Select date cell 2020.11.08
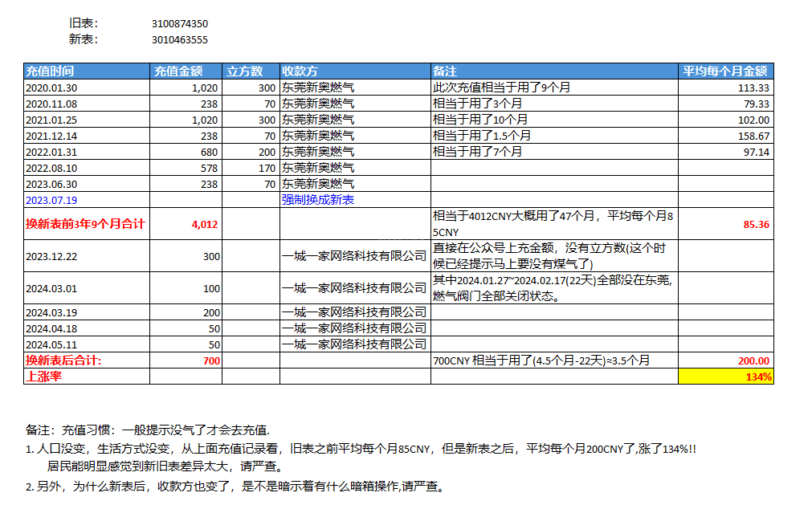The image size is (812, 509). tap(87, 104)
